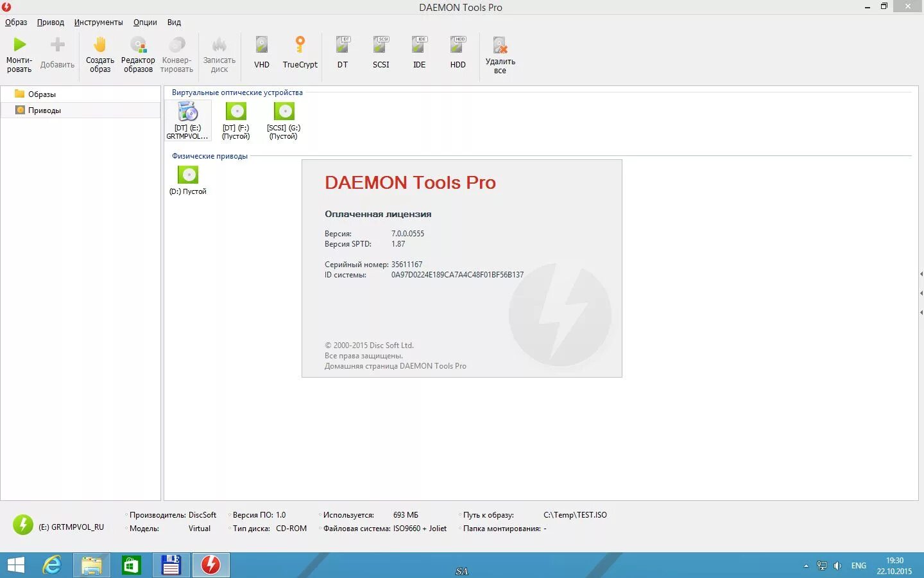Image resolution: width=924 pixels, height=578 pixels.
Task: Open the TrueCrypt key tool
Action: [x=300, y=53]
